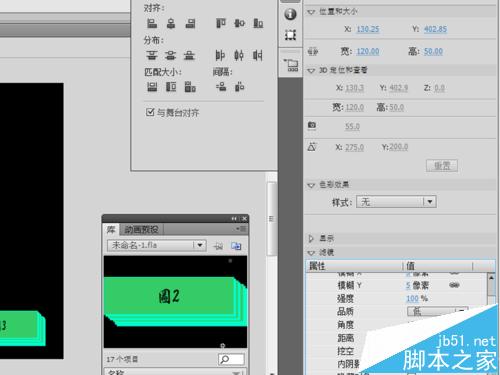The width and height of the screenshot is (500, 375).
Task: Click the 属性 column header
Action: point(355,266)
